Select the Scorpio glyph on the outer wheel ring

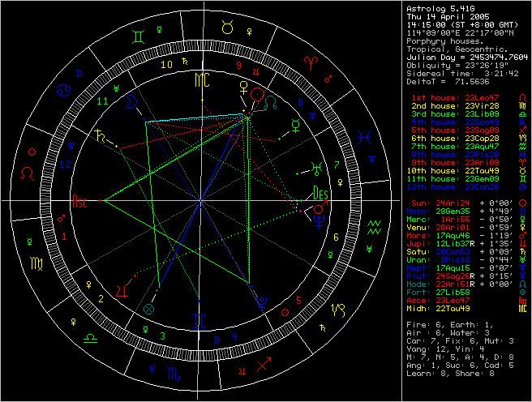click(174, 374)
